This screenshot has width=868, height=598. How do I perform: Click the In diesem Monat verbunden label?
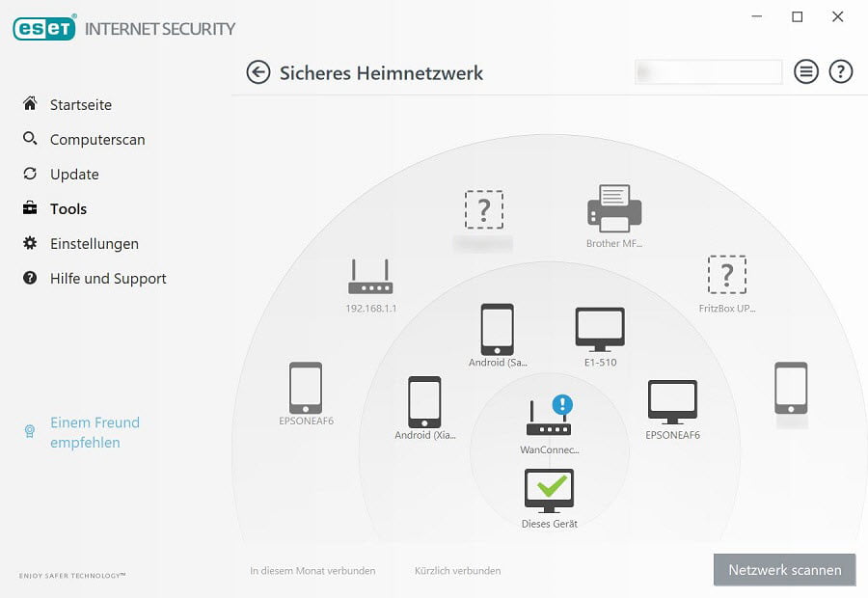312,570
